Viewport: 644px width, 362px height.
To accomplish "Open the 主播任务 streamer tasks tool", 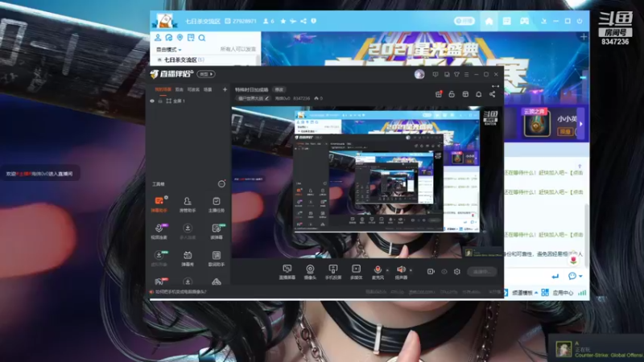I will click(216, 204).
